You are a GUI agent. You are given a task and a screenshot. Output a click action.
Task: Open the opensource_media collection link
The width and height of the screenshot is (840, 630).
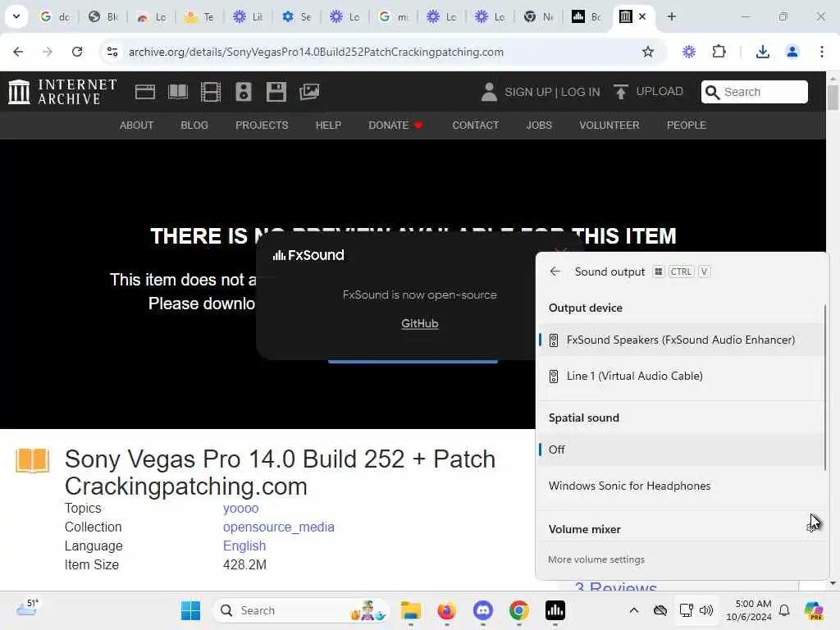(x=279, y=527)
